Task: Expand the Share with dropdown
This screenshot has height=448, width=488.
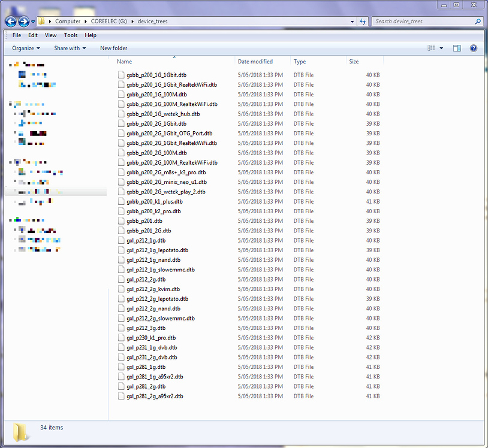Action: 68,48
